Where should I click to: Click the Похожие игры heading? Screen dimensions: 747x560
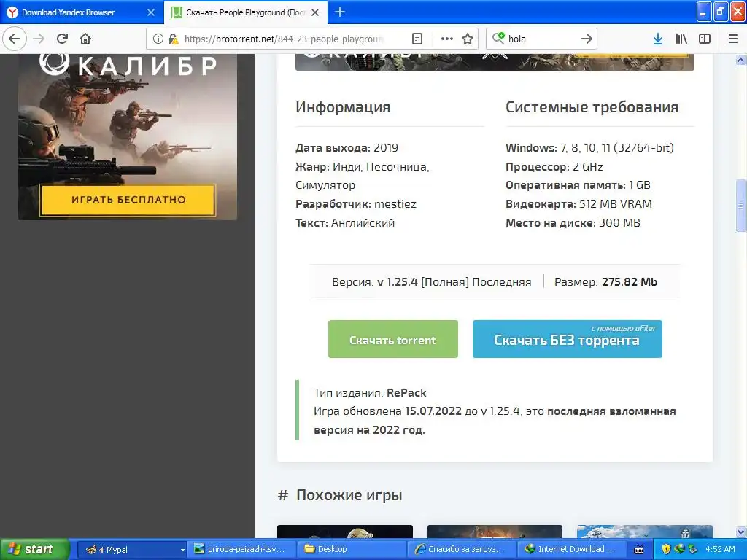click(x=349, y=495)
